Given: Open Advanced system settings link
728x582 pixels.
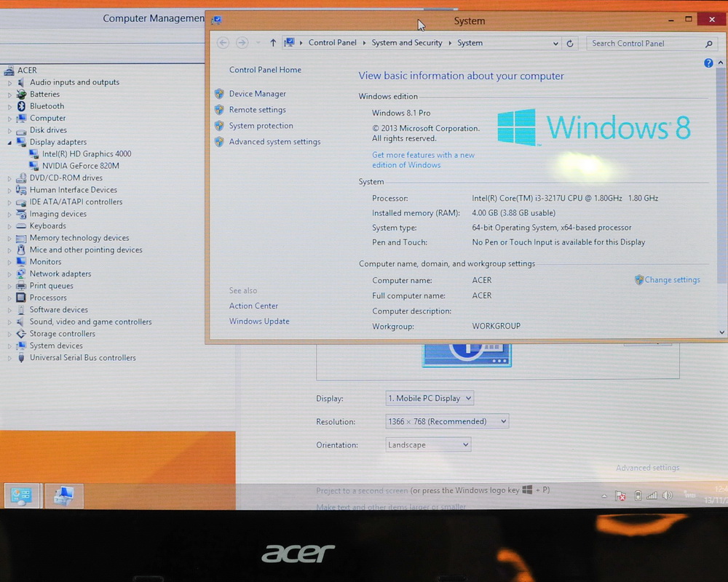Looking at the screenshot, I should pos(274,142).
